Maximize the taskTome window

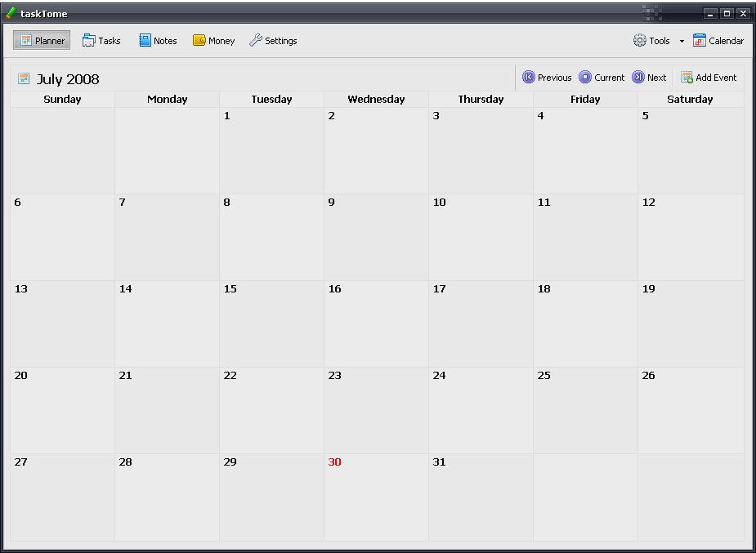[x=727, y=14]
